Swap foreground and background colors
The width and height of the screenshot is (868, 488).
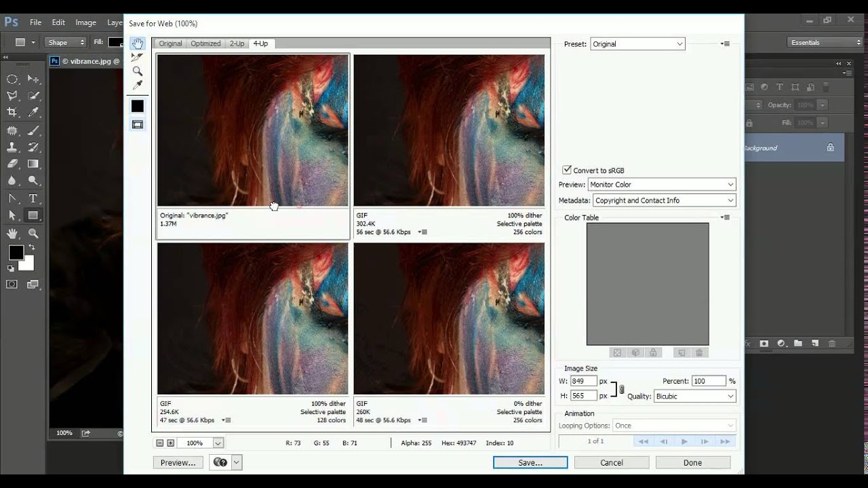pos(32,247)
